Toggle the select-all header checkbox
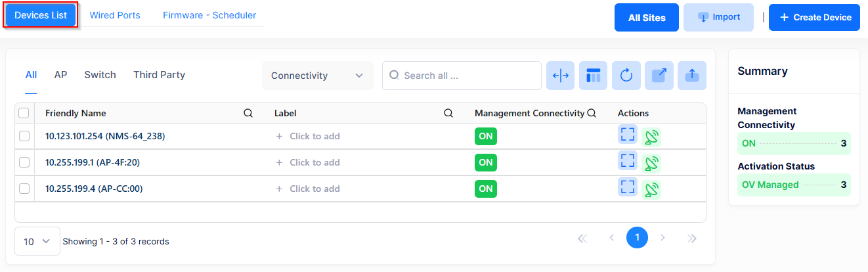 tap(24, 113)
